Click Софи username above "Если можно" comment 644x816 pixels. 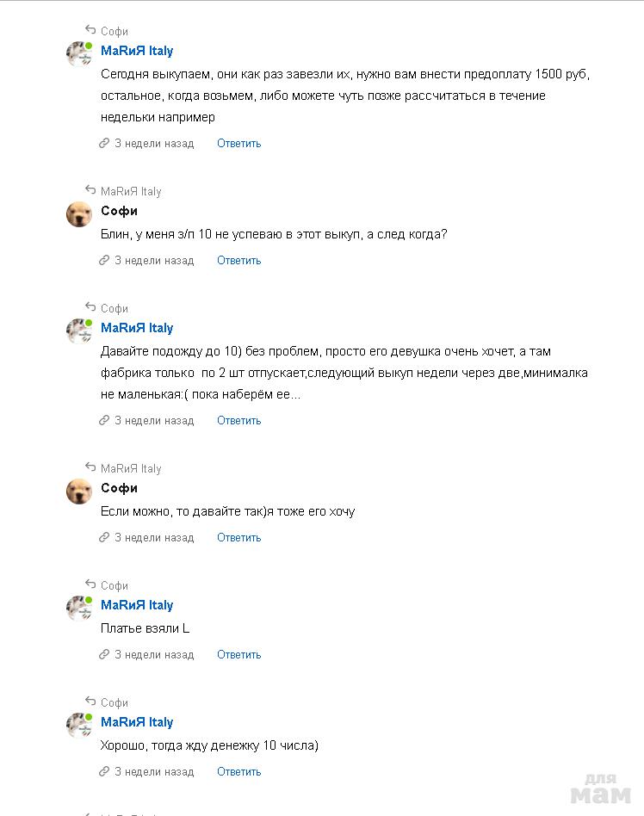[x=119, y=488]
